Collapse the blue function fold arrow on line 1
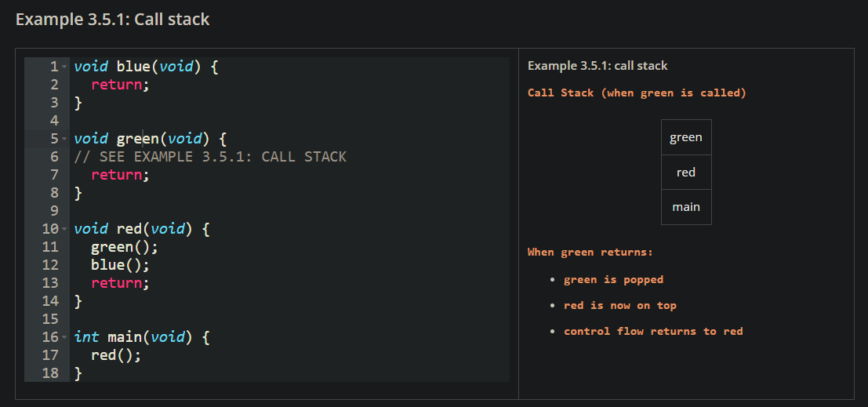868x407 pixels. [64, 67]
